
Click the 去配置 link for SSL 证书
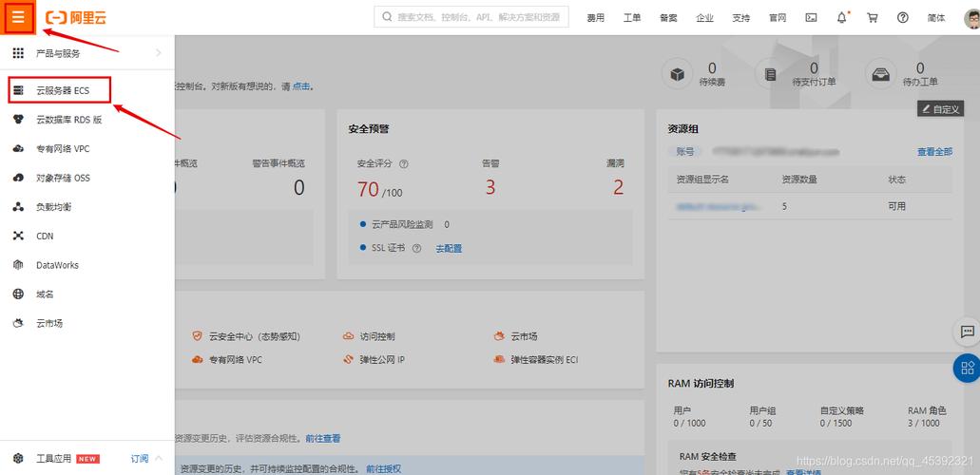449,248
